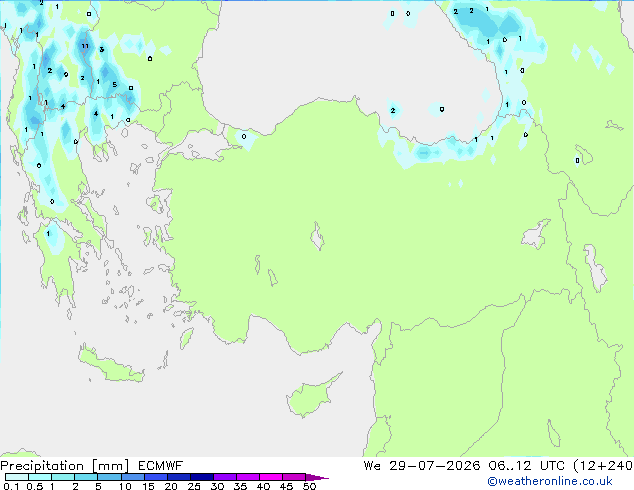Click the above-50 mm arrow tip of legend
The height and width of the screenshot is (490, 634).
(317, 477)
